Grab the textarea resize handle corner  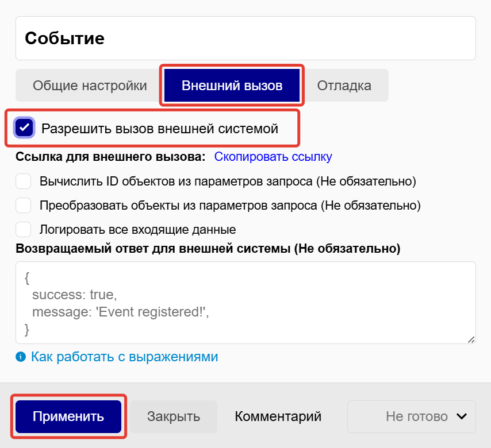(471, 339)
